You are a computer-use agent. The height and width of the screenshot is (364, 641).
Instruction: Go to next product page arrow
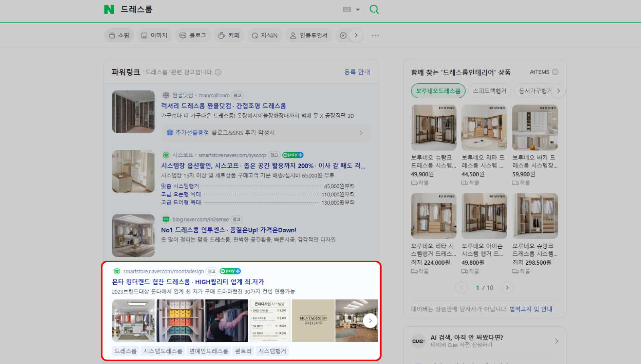point(507,288)
